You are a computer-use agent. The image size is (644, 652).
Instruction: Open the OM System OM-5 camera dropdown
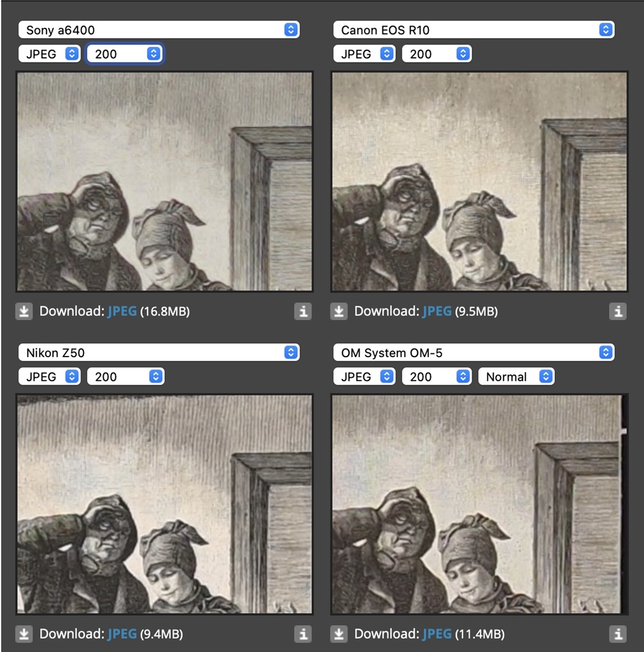point(473,353)
